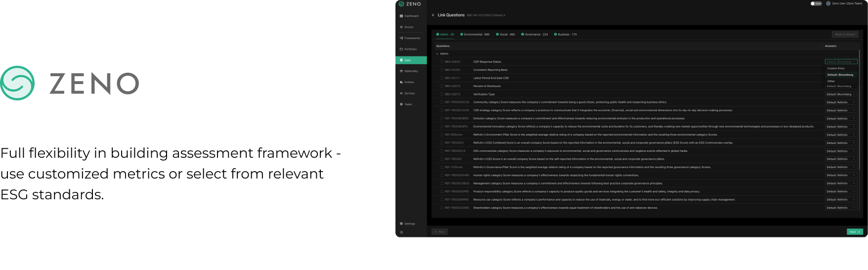Check the box for BBG-ES263
Image resolution: width=868 pixels, height=270 pixels.
441,70
